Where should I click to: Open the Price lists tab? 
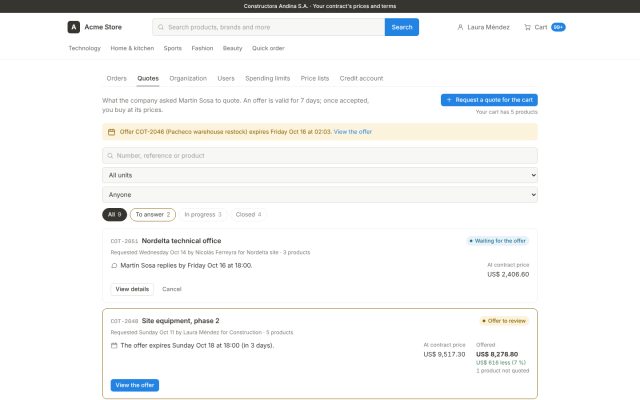click(314, 78)
